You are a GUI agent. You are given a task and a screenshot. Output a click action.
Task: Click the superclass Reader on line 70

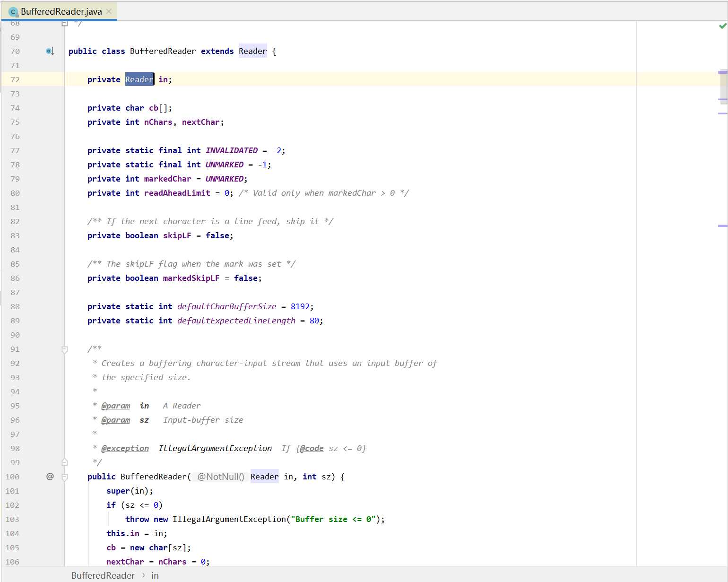point(253,51)
